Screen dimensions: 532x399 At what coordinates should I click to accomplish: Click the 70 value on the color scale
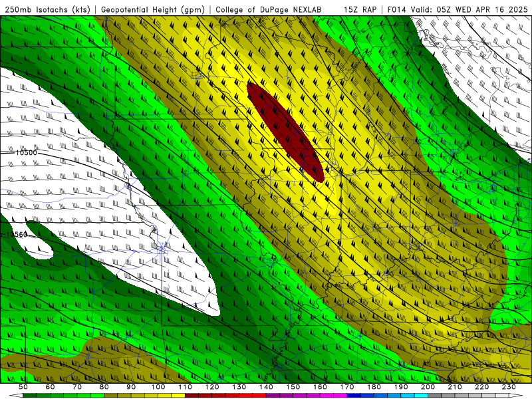77,387
